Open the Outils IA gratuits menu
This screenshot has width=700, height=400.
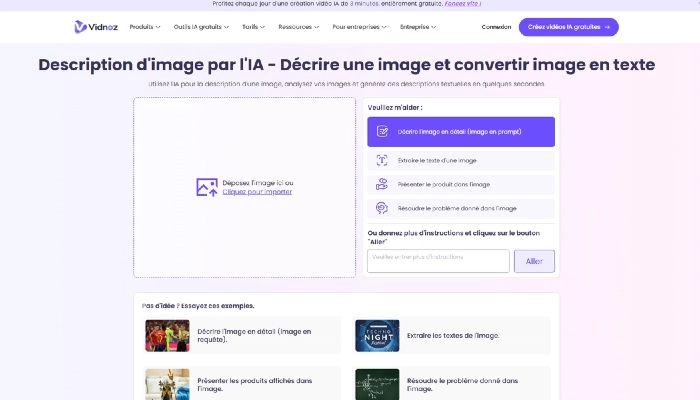click(201, 27)
